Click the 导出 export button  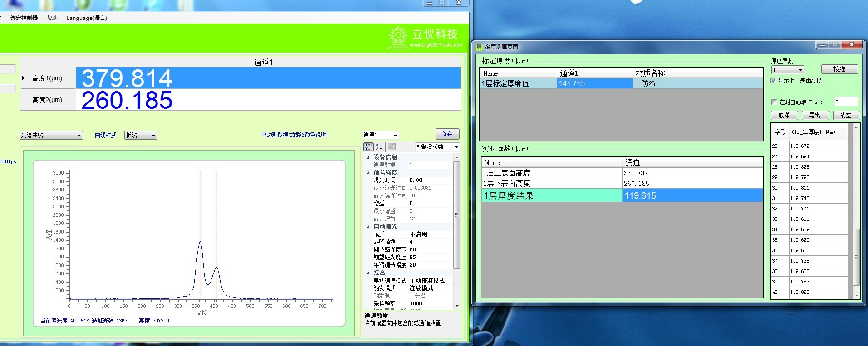[x=815, y=115]
